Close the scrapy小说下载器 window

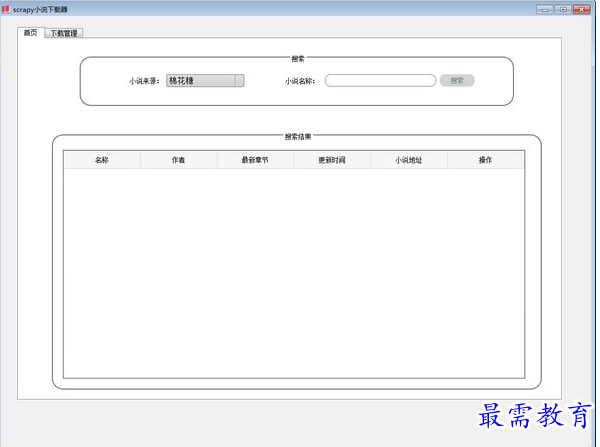point(581,9)
